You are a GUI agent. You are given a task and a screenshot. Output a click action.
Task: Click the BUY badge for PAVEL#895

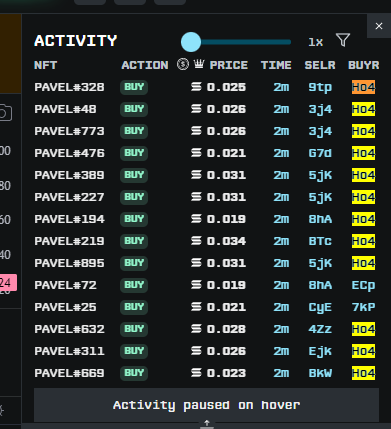[x=134, y=263]
